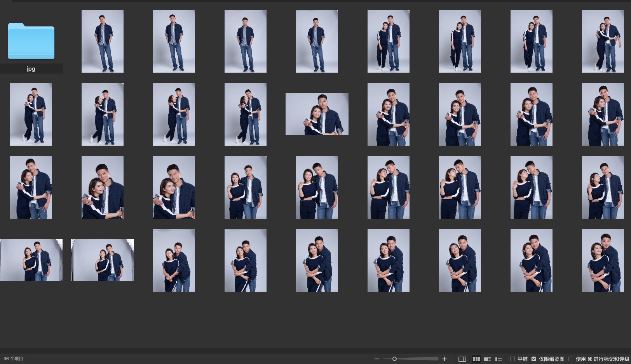Click the minus icon to shrink thumbnails
The image size is (631, 364).
click(377, 359)
